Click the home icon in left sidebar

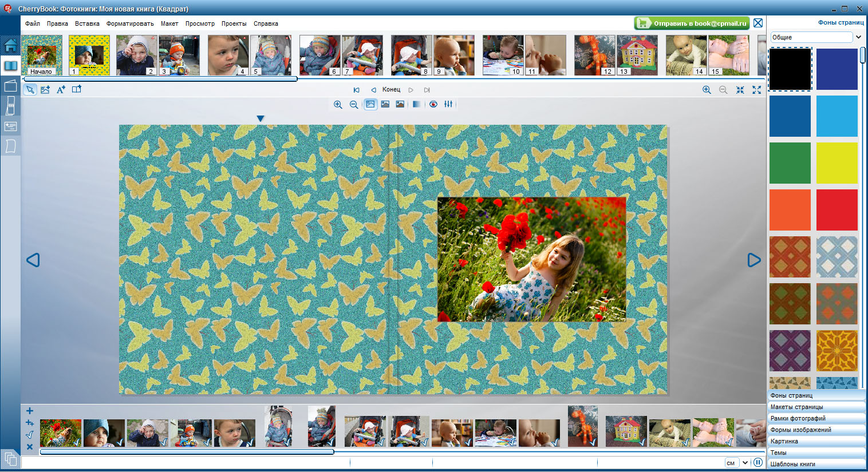click(10, 45)
